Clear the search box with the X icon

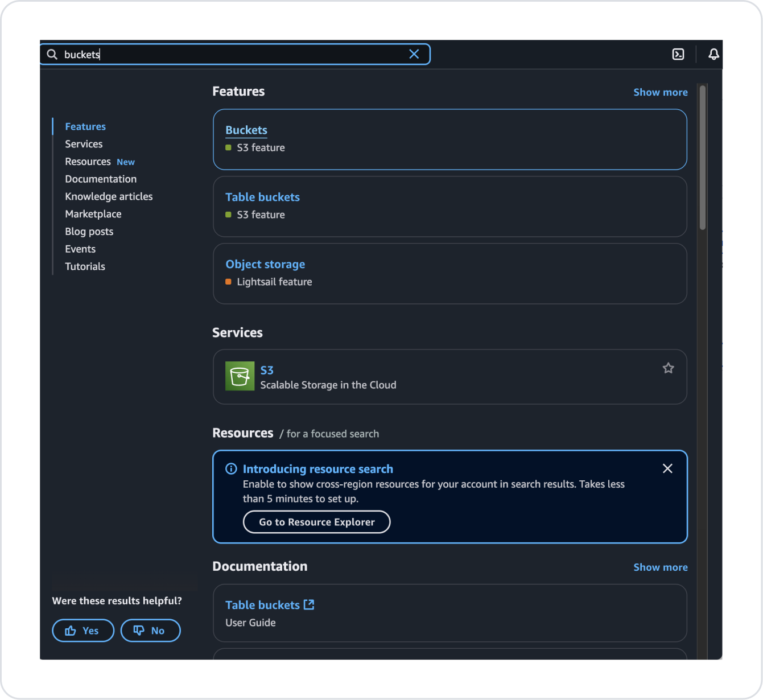[x=414, y=54]
